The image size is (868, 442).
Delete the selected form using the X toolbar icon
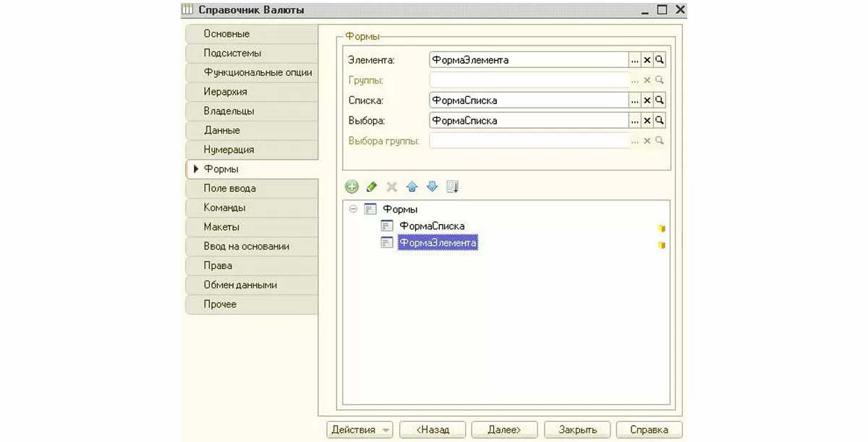pyautogui.click(x=392, y=187)
